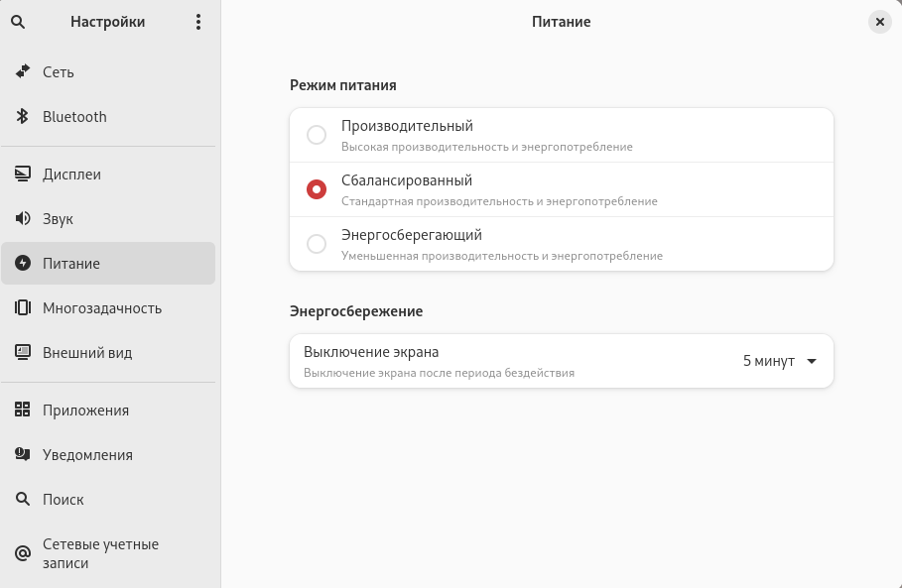
Task: Click the search magnifier icon in settings header
Action: pyautogui.click(x=18, y=22)
